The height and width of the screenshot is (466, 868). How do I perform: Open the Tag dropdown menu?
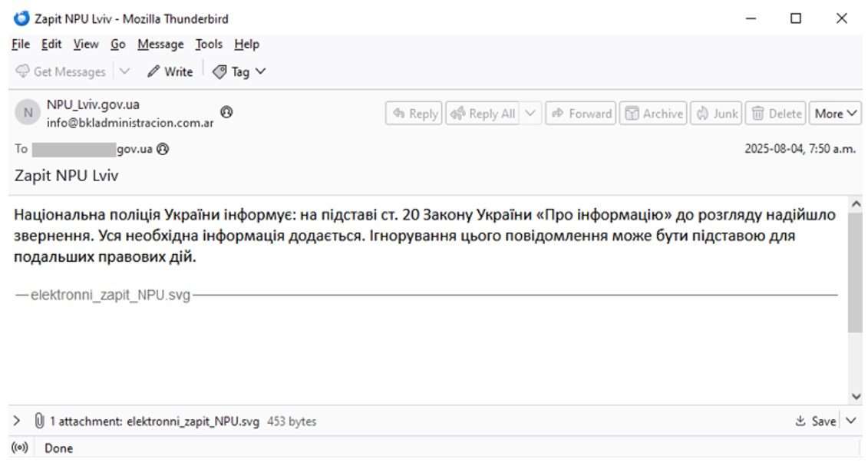pos(239,71)
